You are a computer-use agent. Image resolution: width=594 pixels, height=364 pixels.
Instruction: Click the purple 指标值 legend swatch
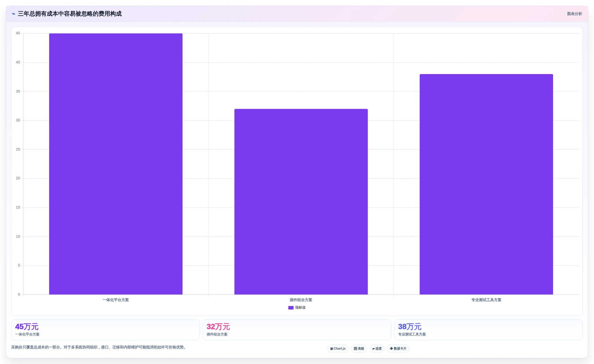click(291, 308)
